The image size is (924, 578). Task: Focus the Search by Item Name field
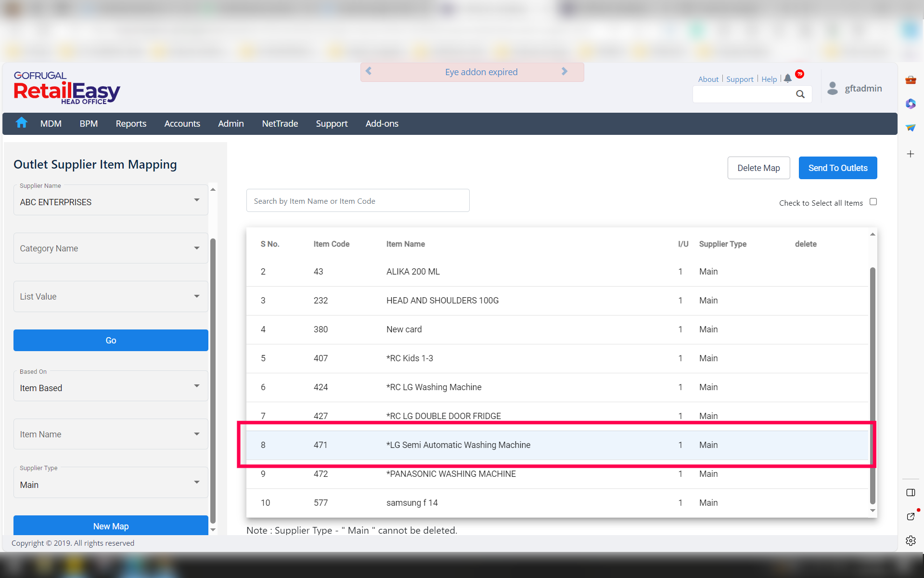pyautogui.click(x=358, y=201)
